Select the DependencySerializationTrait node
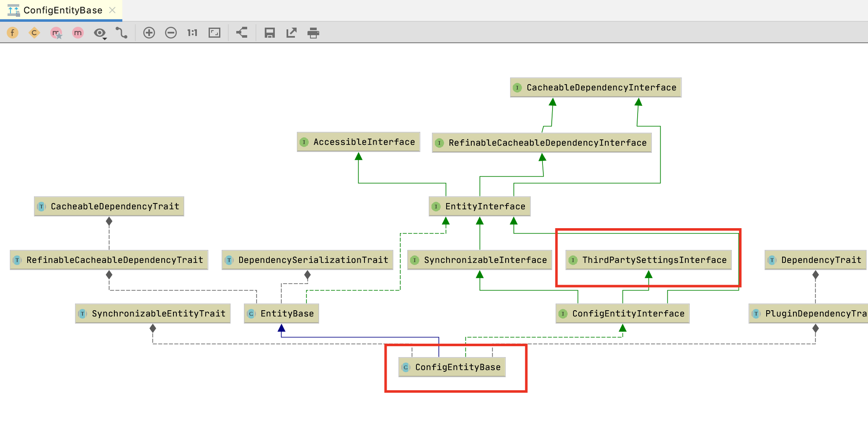Image resolution: width=868 pixels, height=422 pixels. click(x=307, y=260)
